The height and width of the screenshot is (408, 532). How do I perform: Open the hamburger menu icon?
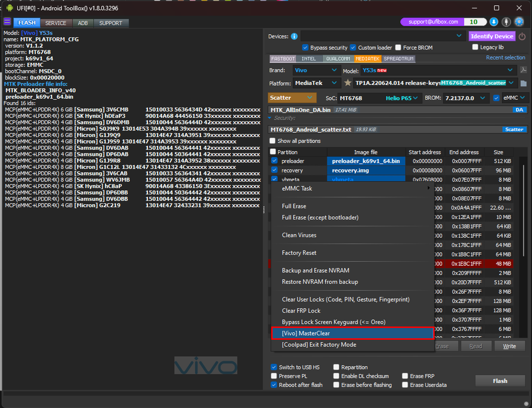coord(7,22)
